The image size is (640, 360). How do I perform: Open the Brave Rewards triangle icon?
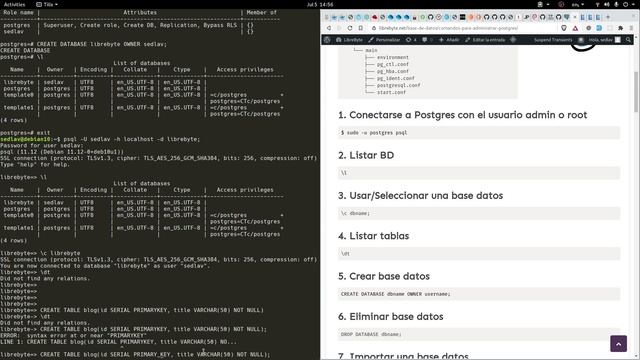tap(575, 28)
